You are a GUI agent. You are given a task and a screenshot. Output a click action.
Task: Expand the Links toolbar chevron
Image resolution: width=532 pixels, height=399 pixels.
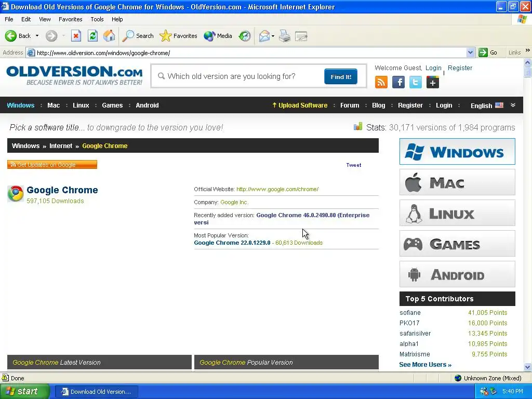(x=528, y=50)
